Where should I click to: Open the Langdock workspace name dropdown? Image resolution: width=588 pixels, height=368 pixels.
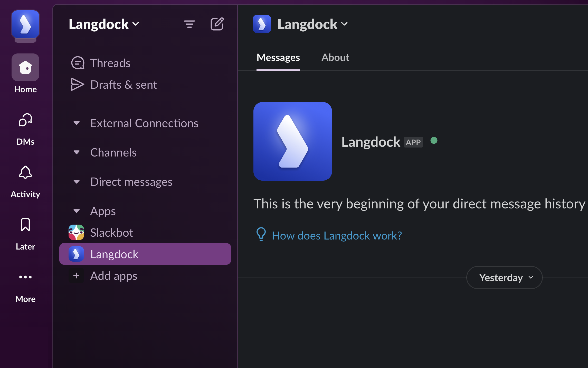[x=104, y=24]
